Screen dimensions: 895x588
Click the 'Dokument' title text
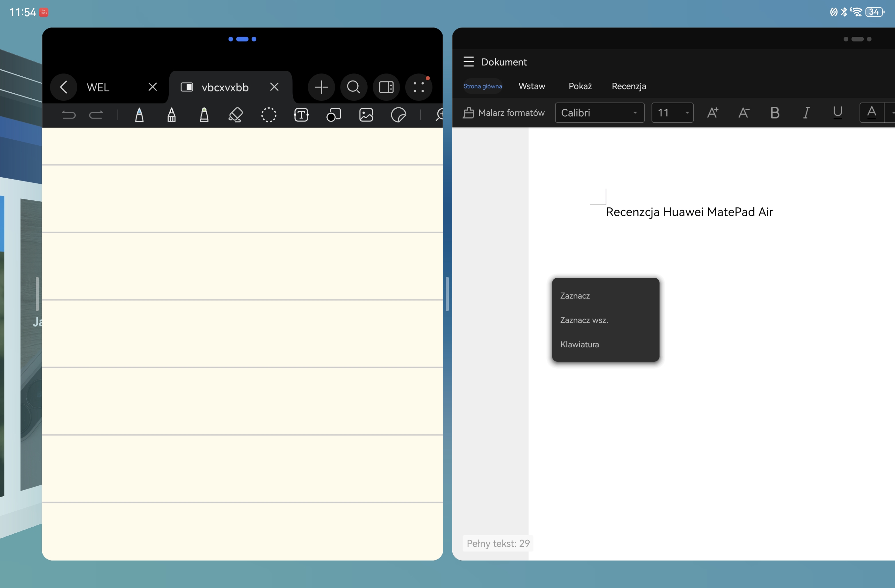[504, 62]
